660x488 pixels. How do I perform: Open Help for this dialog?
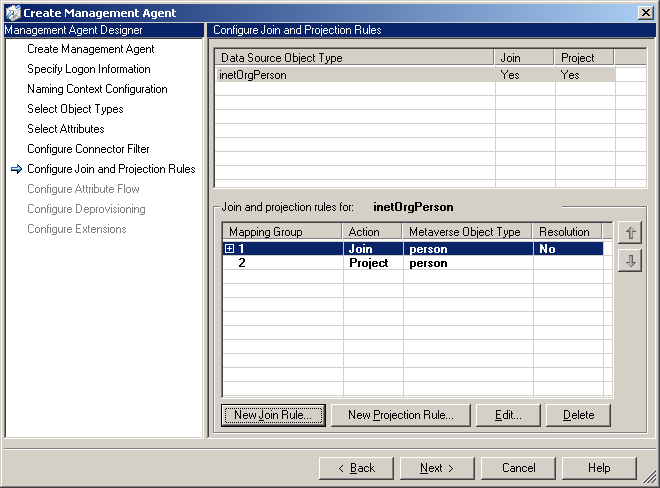point(599,468)
